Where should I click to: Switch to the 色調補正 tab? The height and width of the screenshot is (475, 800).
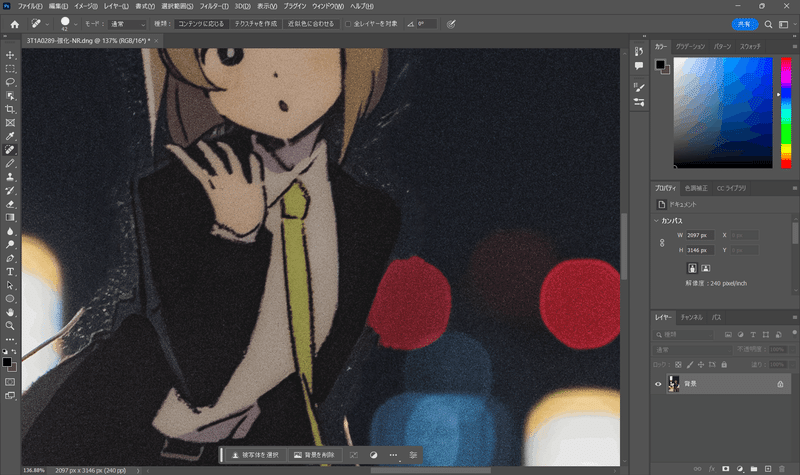[696, 188]
